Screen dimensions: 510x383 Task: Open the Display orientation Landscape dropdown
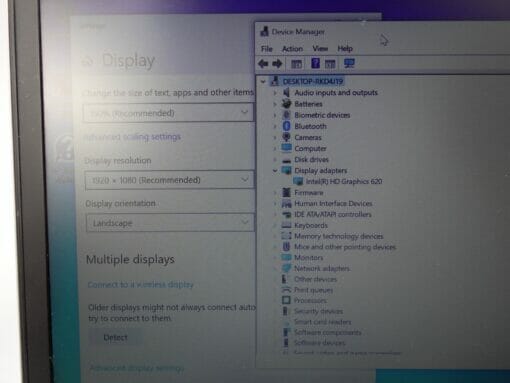[170, 223]
